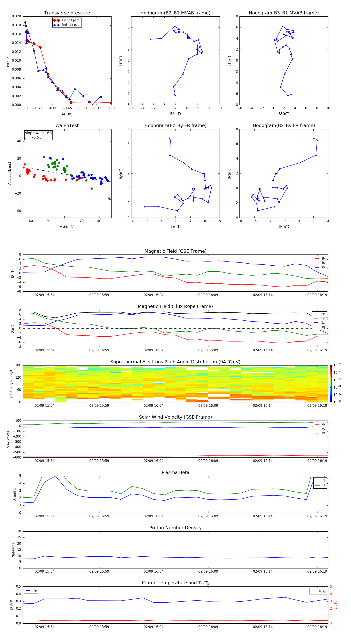Click the 'Hodogram(B2_B1 MVAB frame)' title
Viewport: 351px width, 644px height.
point(175,13)
